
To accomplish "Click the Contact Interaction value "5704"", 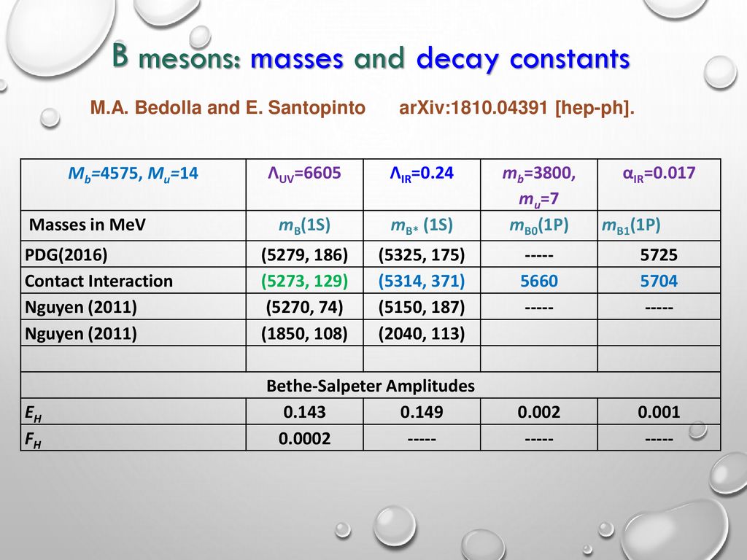I will pos(659,281).
